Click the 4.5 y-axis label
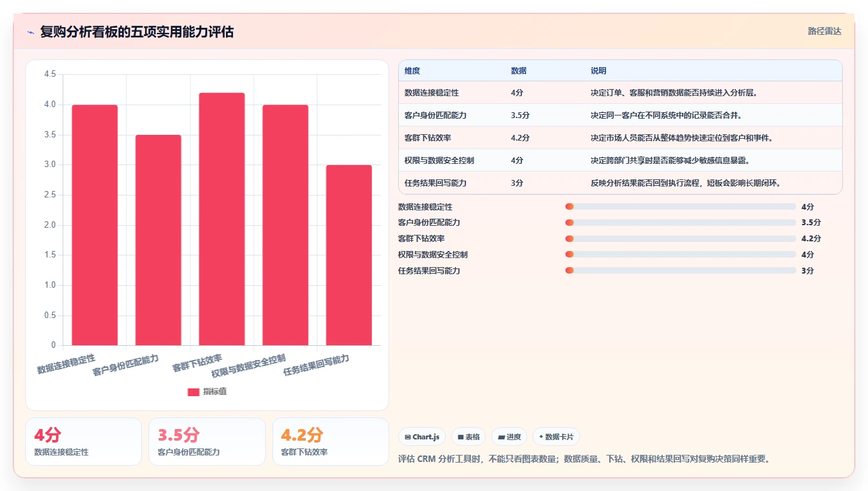This screenshot has height=491, width=868. [50, 75]
